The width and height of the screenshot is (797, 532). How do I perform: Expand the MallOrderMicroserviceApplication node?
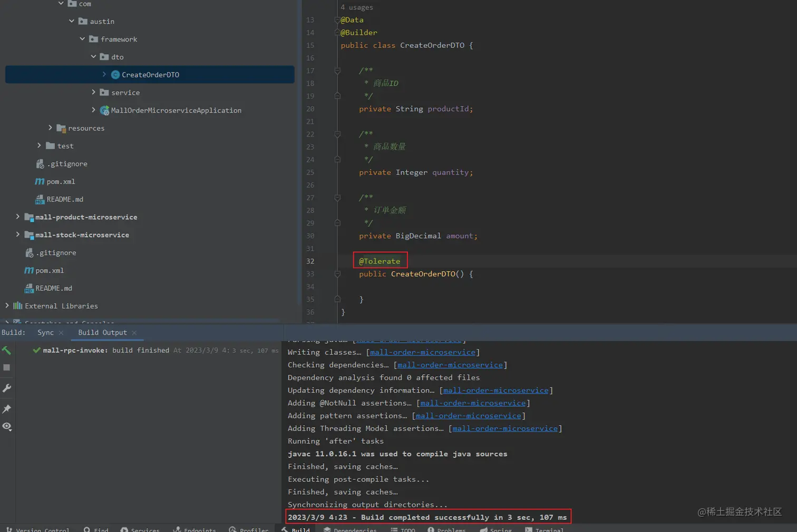(93, 110)
